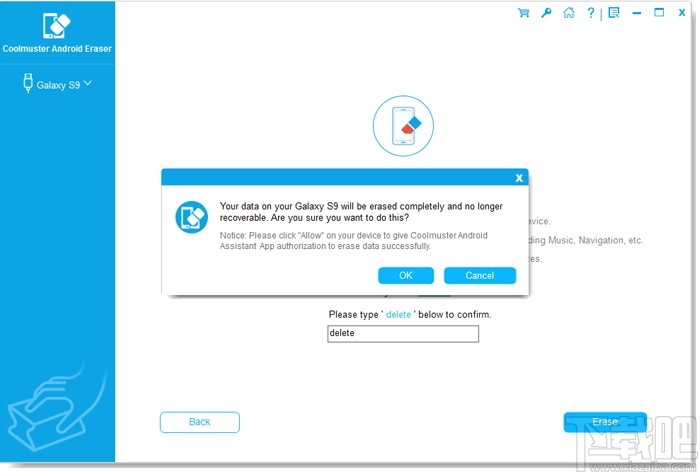Click the 'Your data on your Galaxy S9' message

[361, 212]
